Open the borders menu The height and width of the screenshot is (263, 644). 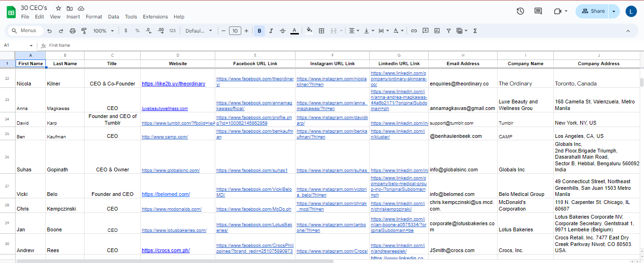322,31
